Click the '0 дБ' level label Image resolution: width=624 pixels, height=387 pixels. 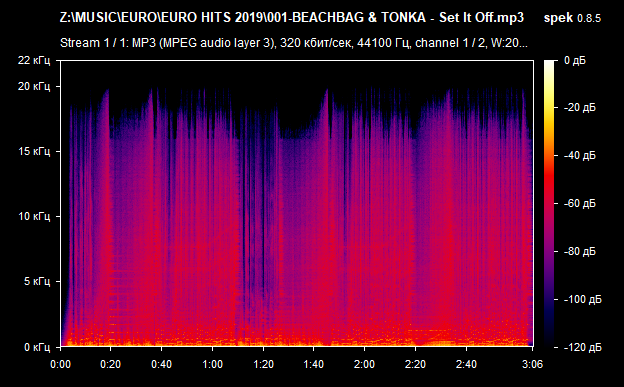(575, 61)
